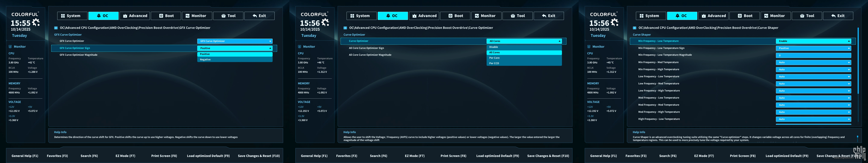The image size is (868, 163).
Task: Expand Min Frequency - Med Temperature Auto dropdown
Action: 813,62
